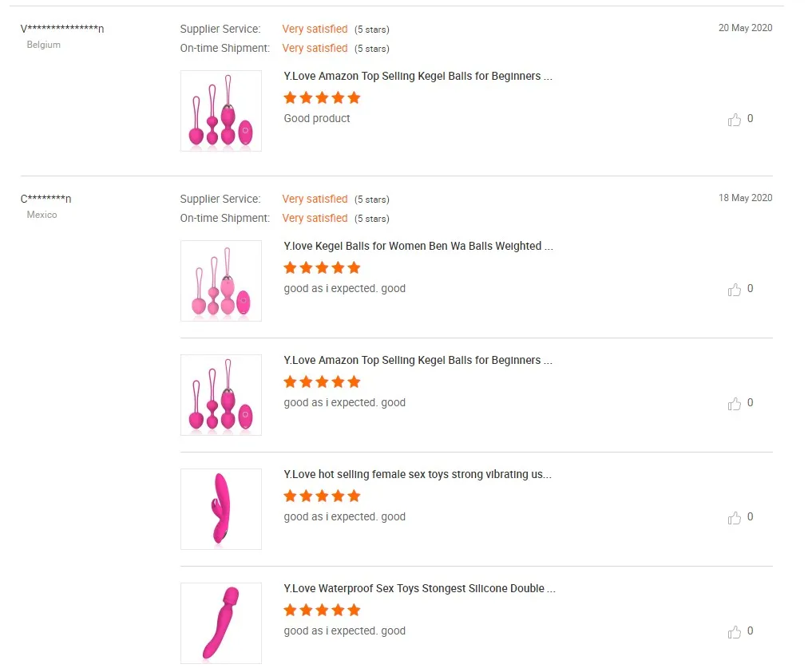Click the star rating under the Ben Wa Balls title
The width and height of the screenshot is (812, 672).
click(322, 268)
